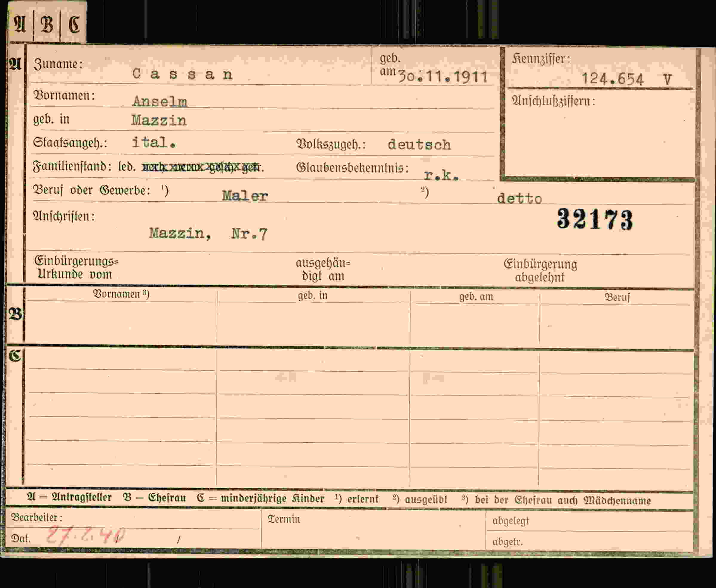
Task: Click section marker 'C' at left margin
Action: pyautogui.click(x=15, y=356)
